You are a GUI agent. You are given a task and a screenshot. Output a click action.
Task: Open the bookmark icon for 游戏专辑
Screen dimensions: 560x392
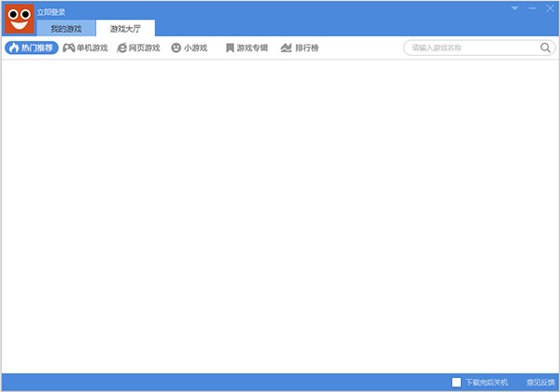point(230,48)
